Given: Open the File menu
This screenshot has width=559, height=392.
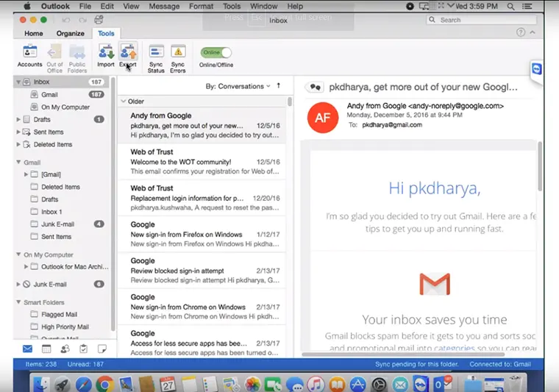Looking at the screenshot, I should coord(85,7).
